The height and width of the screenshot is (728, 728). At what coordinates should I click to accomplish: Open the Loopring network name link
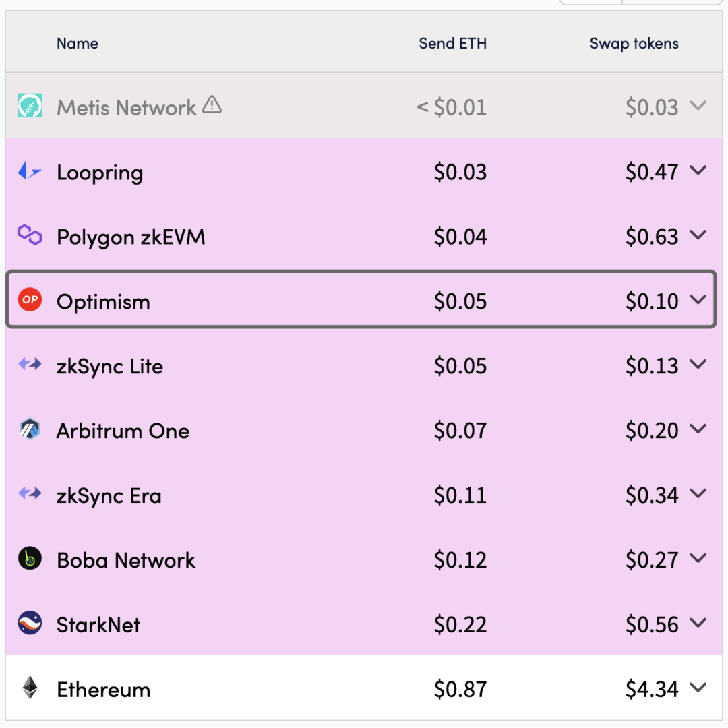(x=99, y=172)
